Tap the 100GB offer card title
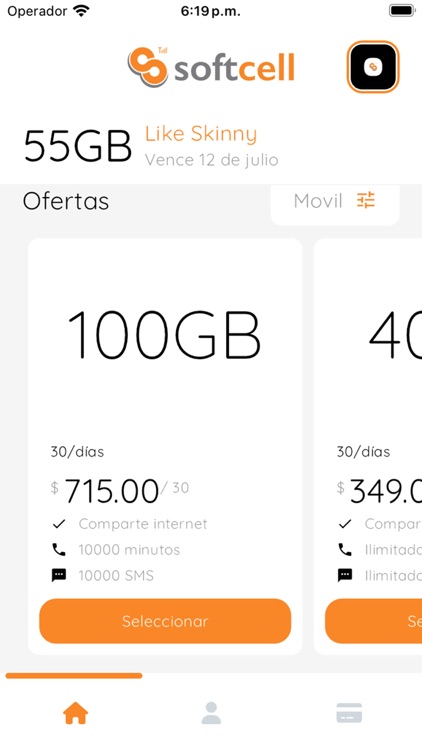Viewport: 422px width, 750px height. (x=165, y=334)
